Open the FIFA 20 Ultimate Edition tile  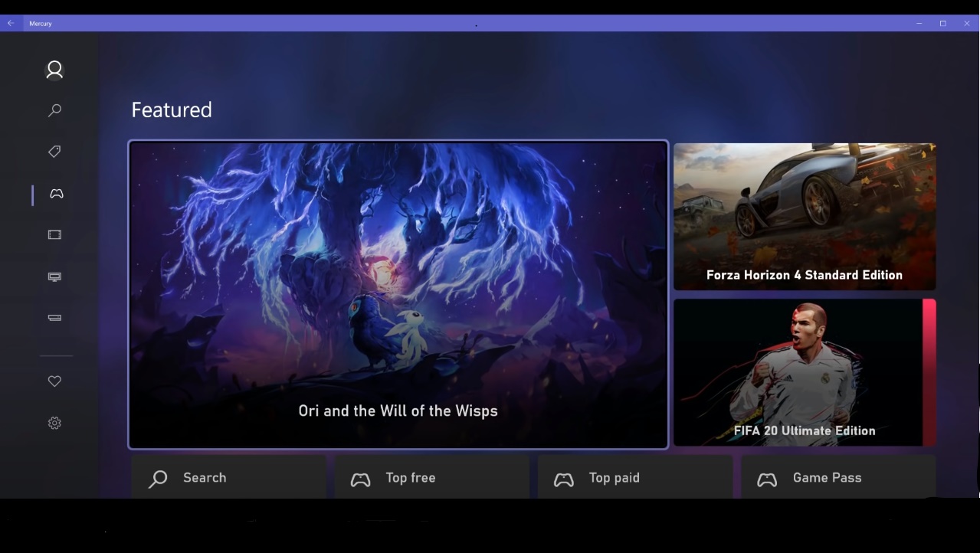[x=805, y=372]
